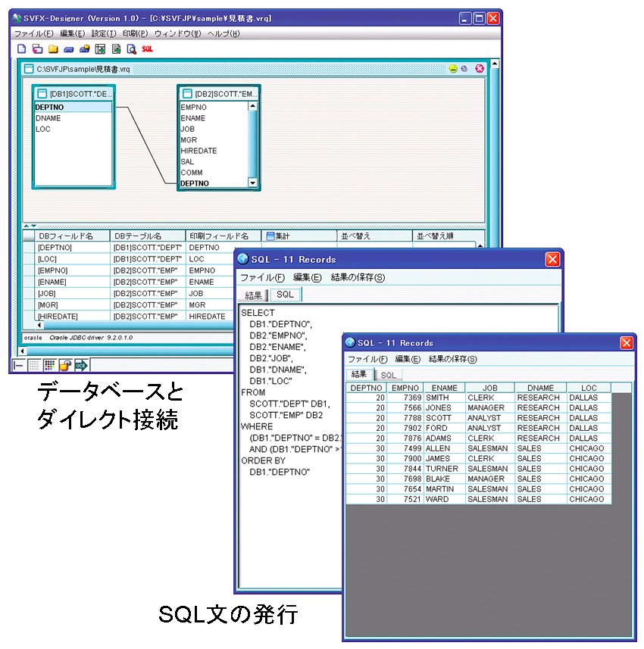The height and width of the screenshot is (649, 644).
Task: Click DNAME column header in results table
Action: 541,388
